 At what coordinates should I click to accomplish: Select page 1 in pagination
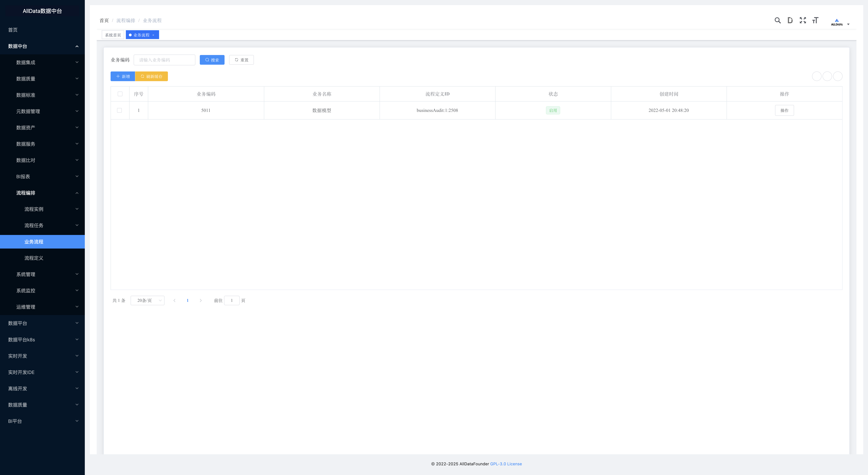click(x=187, y=300)
